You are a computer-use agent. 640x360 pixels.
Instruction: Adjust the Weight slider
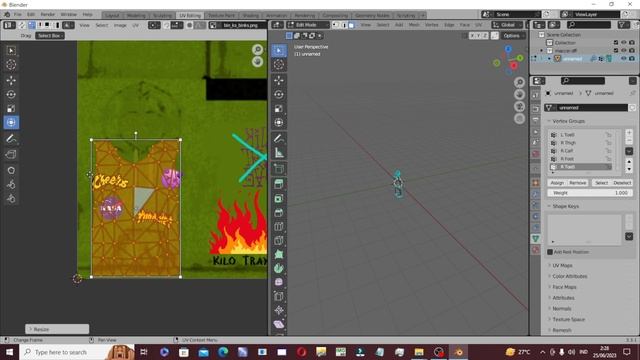pos(590,193)
